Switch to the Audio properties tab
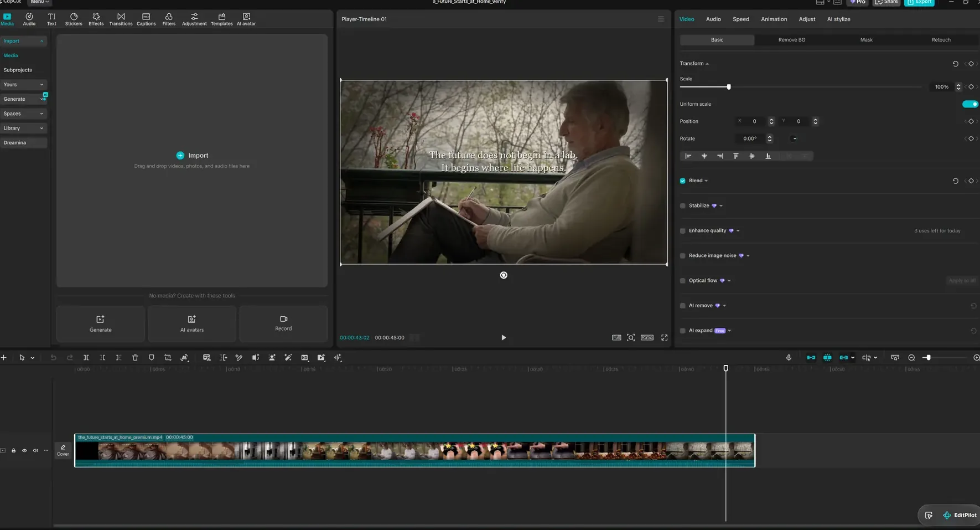Screen dimensions: 980x530 713,19
